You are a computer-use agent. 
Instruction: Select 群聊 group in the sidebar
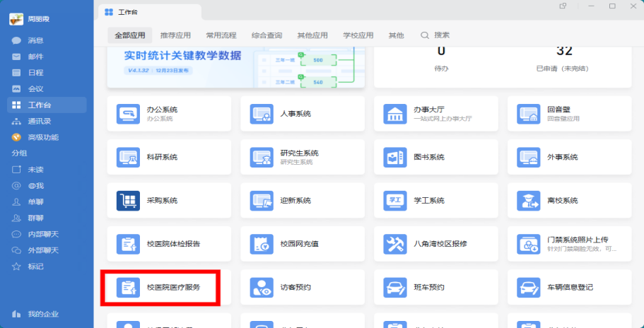click(x=35, y=218)
